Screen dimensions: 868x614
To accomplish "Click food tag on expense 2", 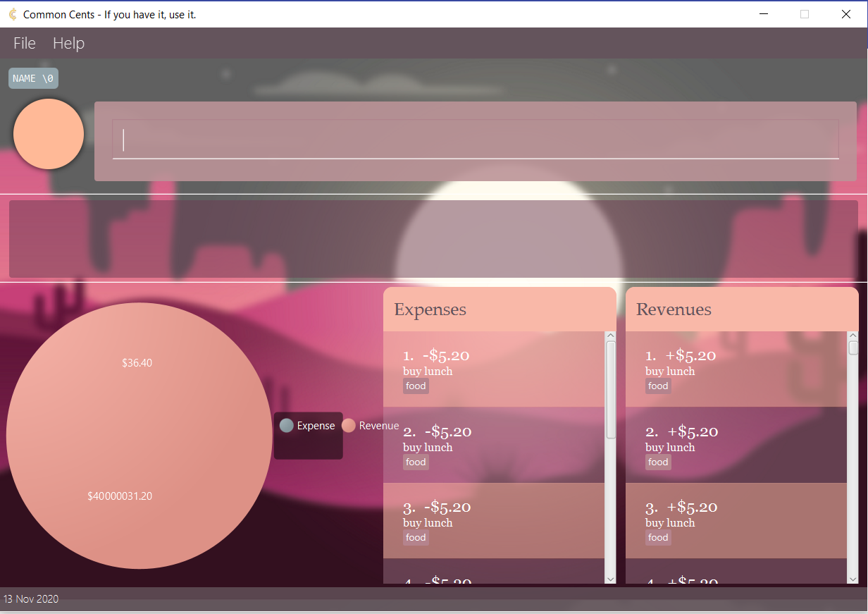I will (x=416, y=462).
